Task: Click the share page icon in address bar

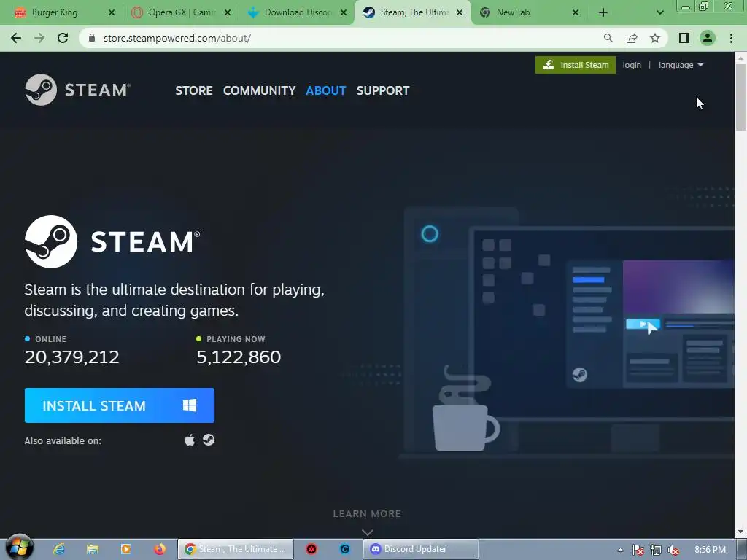Action: [x=632, y=38]
